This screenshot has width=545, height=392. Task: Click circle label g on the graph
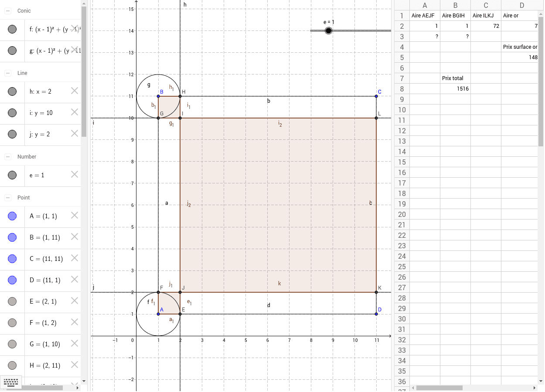point(149,85)
